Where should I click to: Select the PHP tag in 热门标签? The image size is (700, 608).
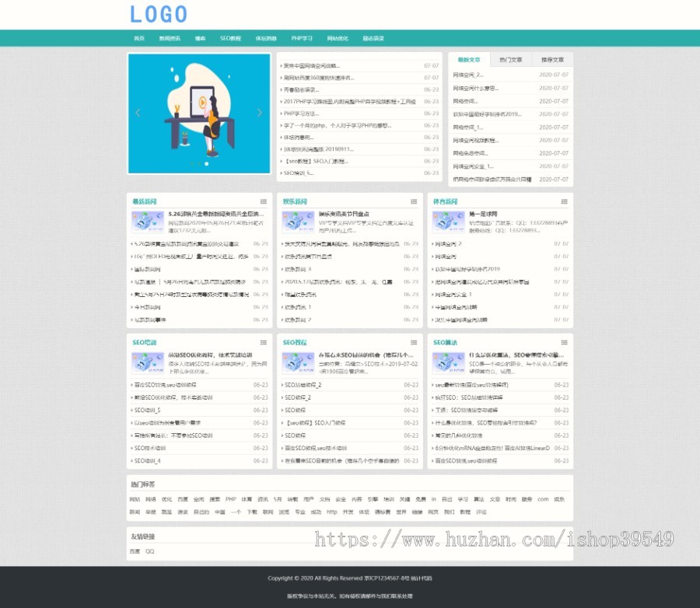[x=231, y=499]
